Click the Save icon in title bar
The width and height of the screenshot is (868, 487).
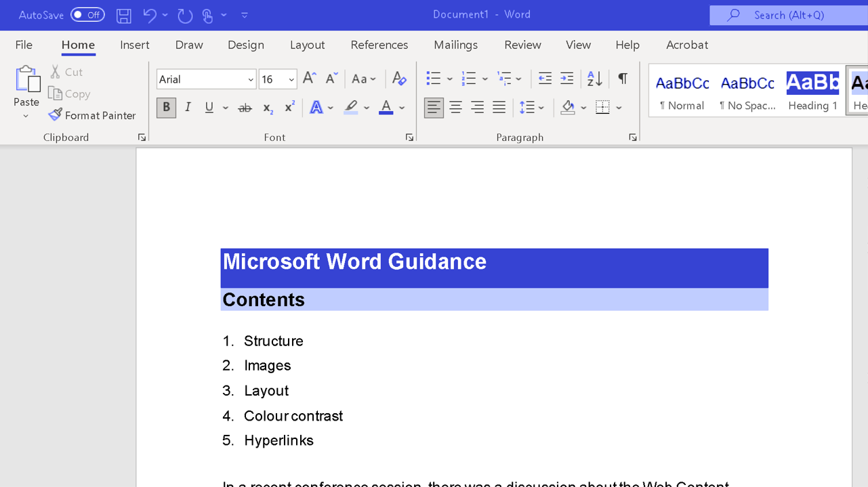tap(123, 15)
